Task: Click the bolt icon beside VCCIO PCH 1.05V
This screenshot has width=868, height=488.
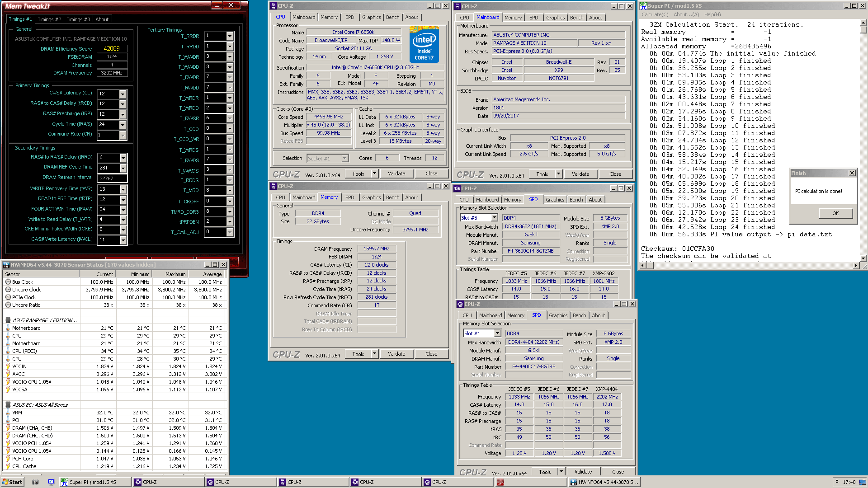Action: point(8,443)
